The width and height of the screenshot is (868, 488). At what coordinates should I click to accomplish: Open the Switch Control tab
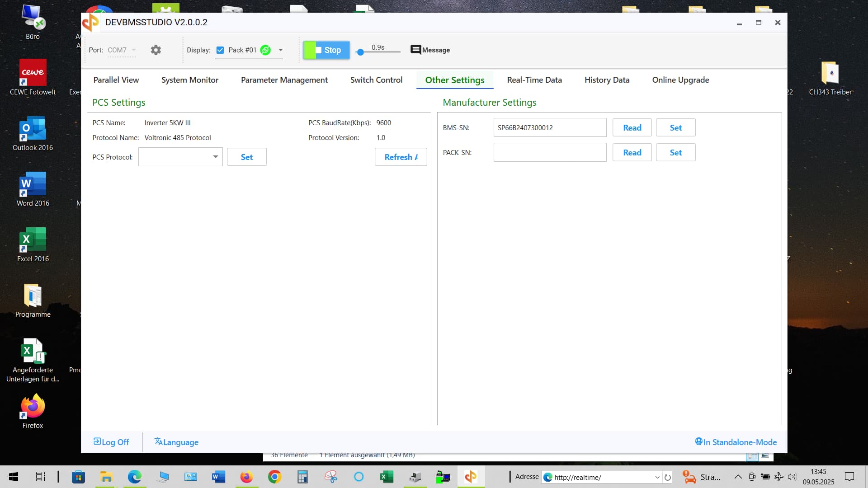(x=376, y=80)
